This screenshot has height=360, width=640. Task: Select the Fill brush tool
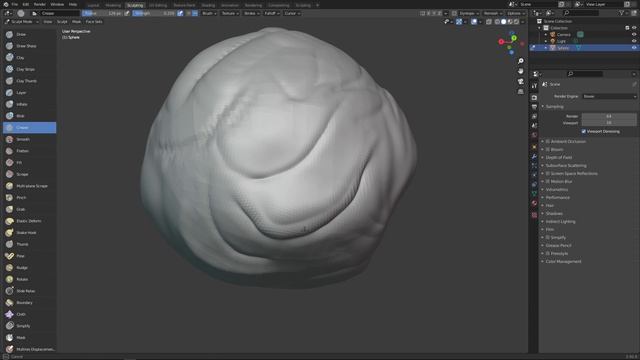[x=29, y=162]
